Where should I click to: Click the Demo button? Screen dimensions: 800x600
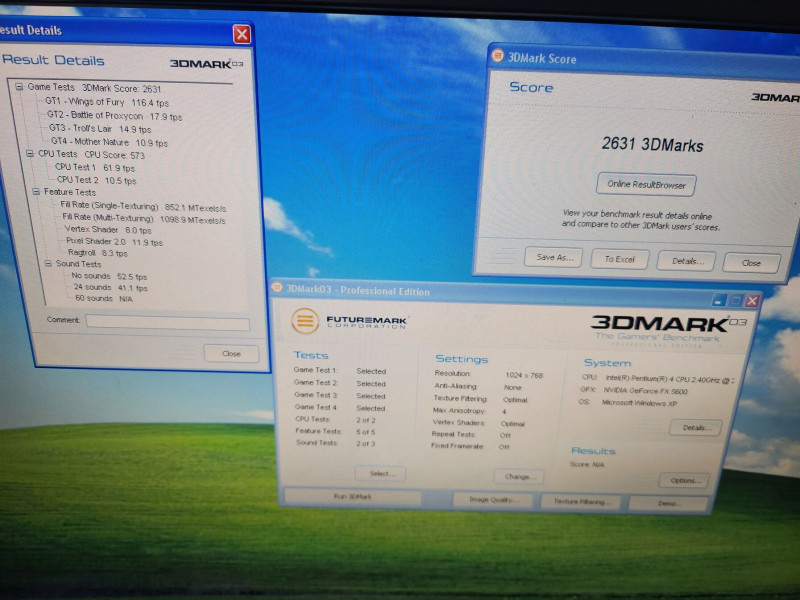[x=668, y=504]
